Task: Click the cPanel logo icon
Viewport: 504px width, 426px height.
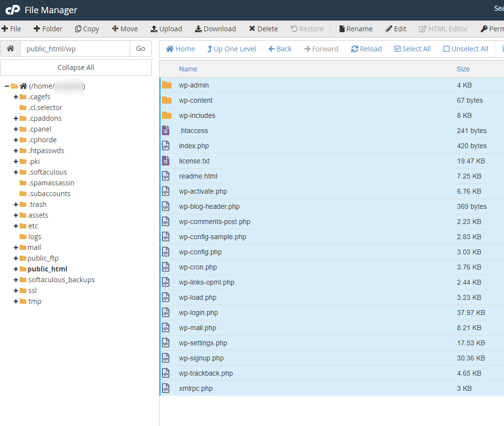Action: click(x=13, y=10)
